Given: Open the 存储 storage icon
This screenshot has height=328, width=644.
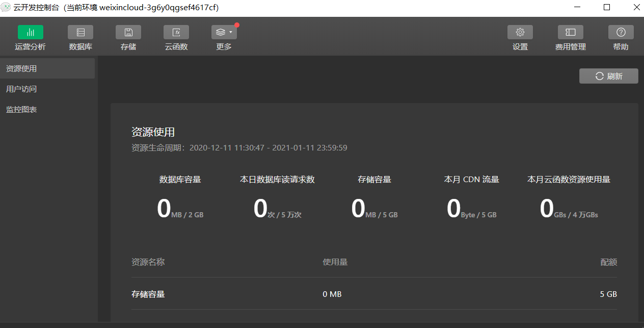Looking at the screenshot, I should pyautogui.click(x=128, y=32).
